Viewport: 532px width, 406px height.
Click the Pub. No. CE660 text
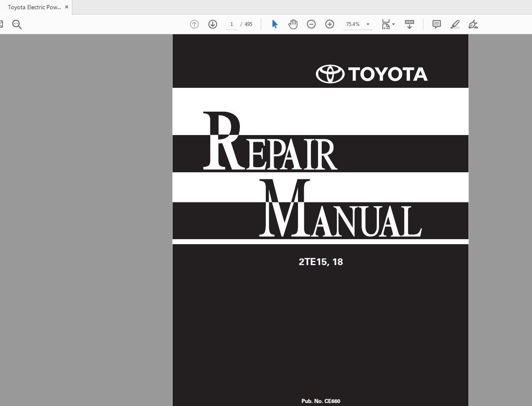[x=321, y=401]
